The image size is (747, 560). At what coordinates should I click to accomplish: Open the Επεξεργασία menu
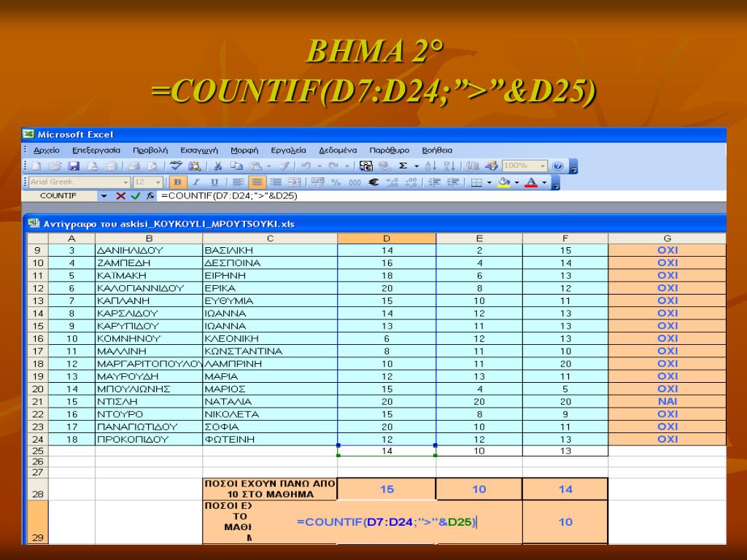click(x=96, y=150)
